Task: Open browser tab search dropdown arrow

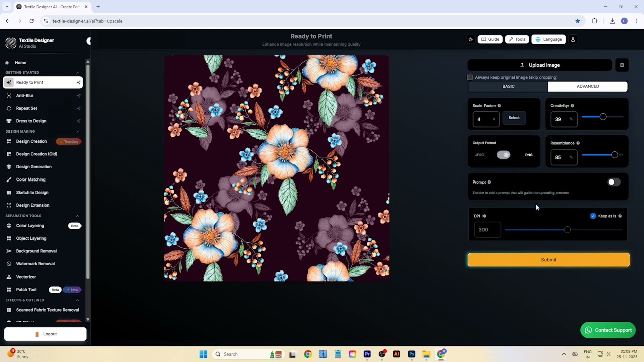Action: (x=7, y=7)
